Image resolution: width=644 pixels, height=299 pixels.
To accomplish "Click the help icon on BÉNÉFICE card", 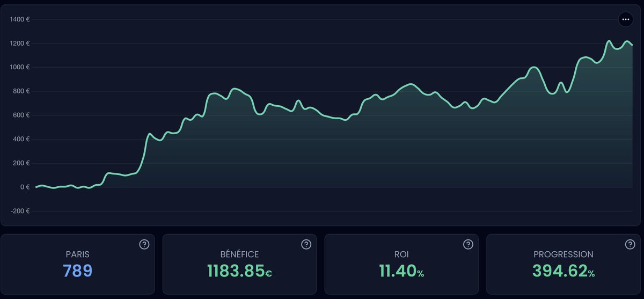I will pos(306,244).
